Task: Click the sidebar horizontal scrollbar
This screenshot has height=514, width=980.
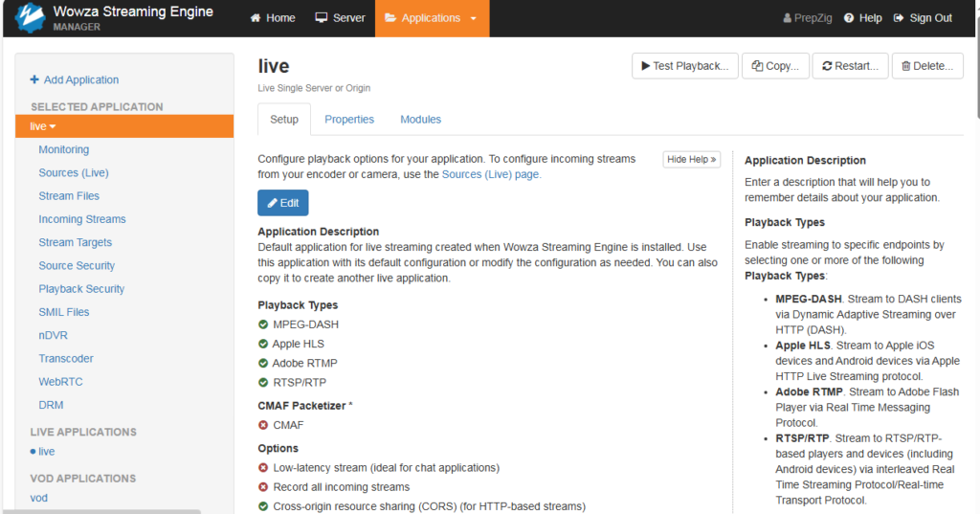Action: pos(101,511)
